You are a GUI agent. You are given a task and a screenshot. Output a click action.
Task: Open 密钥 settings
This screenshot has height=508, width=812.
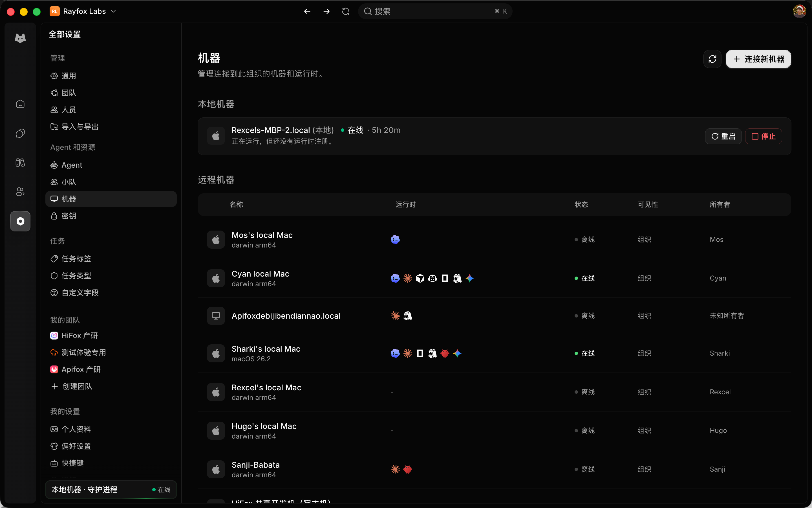111,216
